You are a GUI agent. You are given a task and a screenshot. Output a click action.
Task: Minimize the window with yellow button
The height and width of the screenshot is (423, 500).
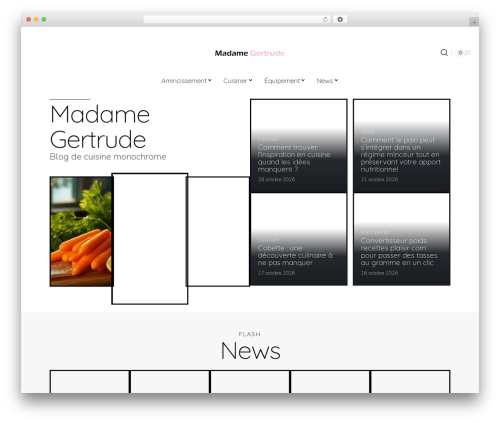click(36, 20)
